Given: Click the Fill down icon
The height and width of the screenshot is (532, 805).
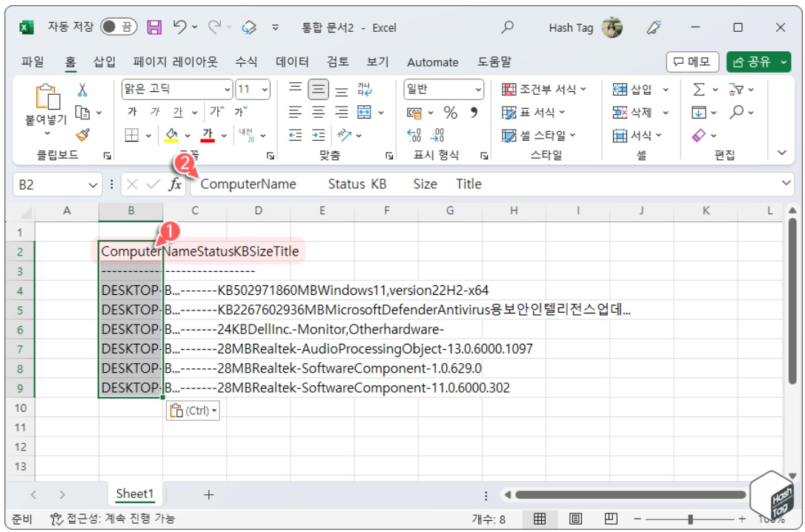Looking at the screenshot, I should pyautogui.click(x=699, y=112).
